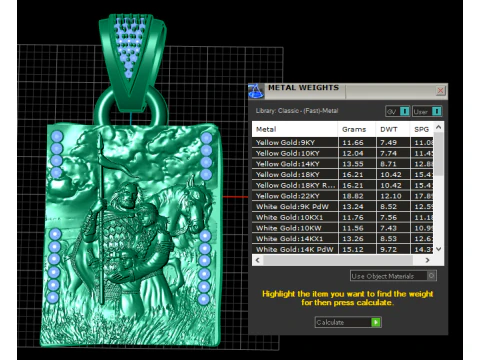Click the scroll down arrow in metal list
The image size is (480, 360).
tap(439, 249)
